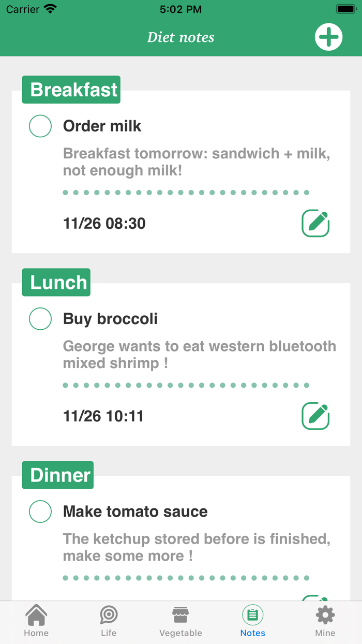Screen dimensions: 362x644
Task: Tap the Wi-Fi status bar icon
Action: [x=50, y=9]
